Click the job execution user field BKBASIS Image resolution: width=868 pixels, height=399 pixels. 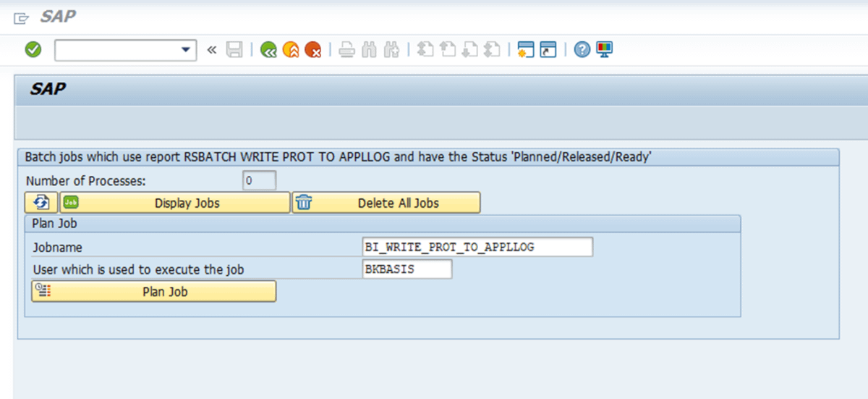407,269
